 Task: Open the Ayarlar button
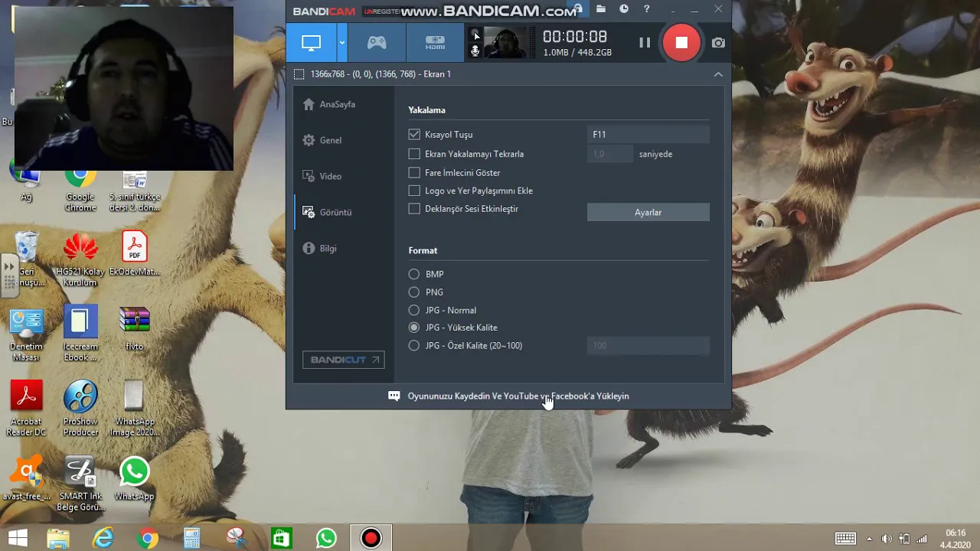[x=648, y=212]
